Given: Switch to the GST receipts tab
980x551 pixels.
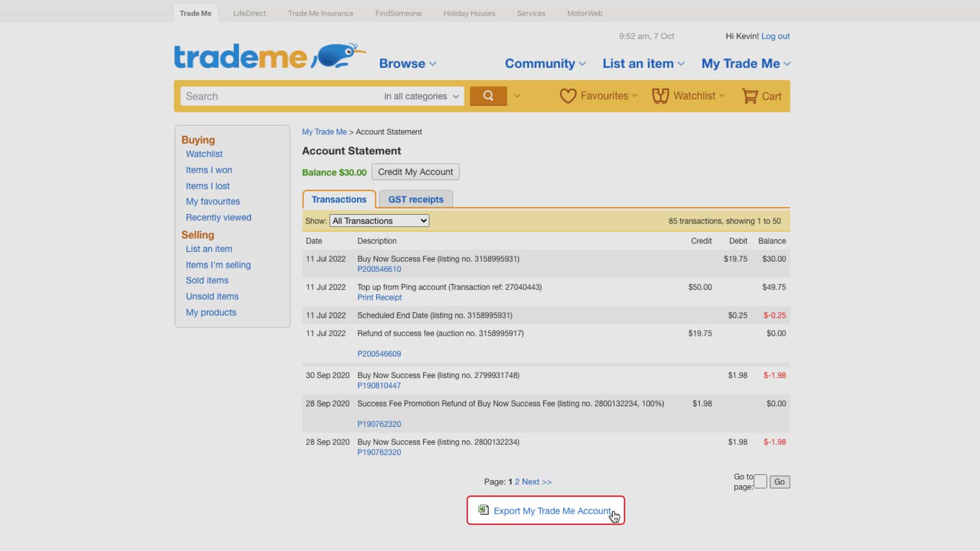Looking at the screenshot, I should (x=415, y=199).
